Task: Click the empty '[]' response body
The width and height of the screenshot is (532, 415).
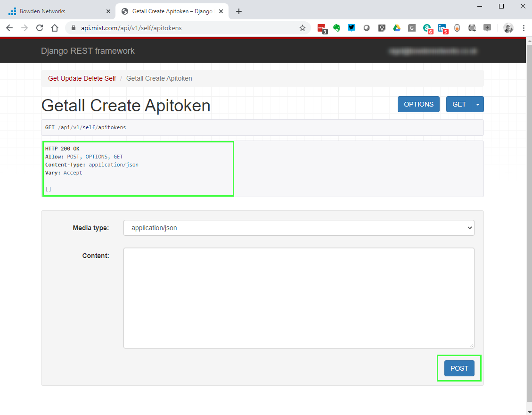Action: pos(49,189)
